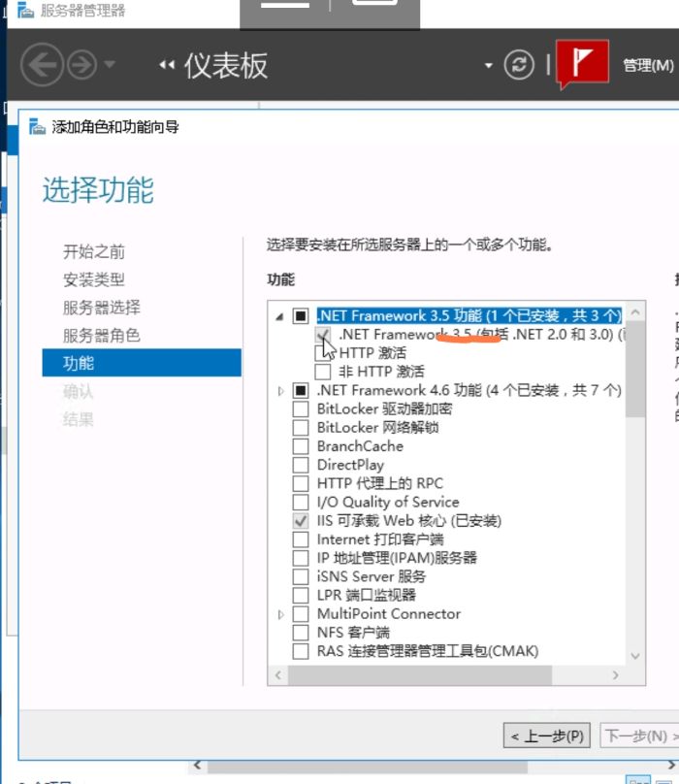679x784 pixels.
Task: Check the BitLocker 驱动器加密 checkbox
Action: [x=301, y=409]
